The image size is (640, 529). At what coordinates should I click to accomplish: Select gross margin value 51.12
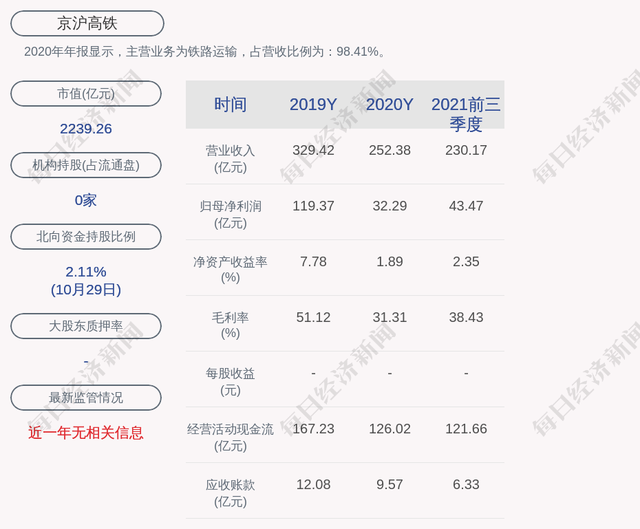(313, 318)
